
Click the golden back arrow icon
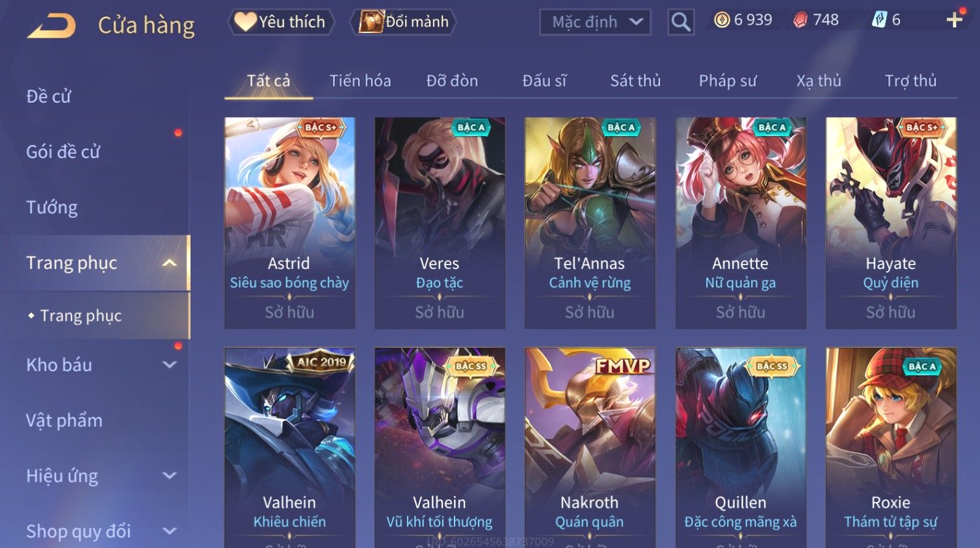52,26
